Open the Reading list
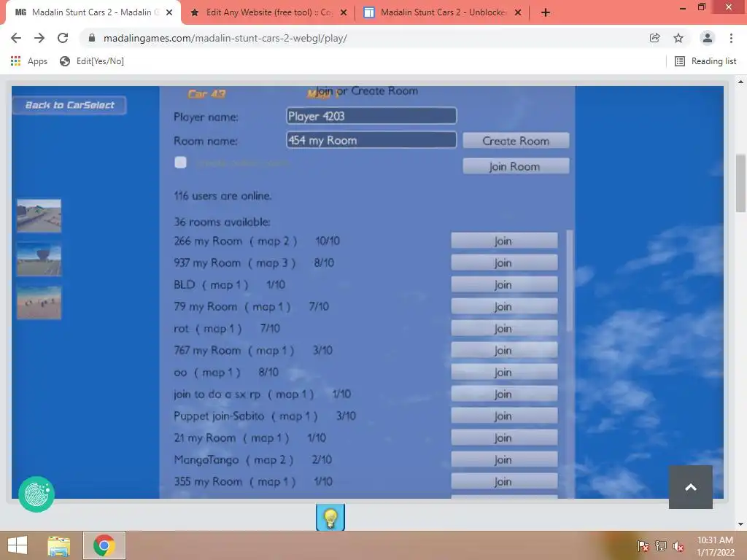 click(x=705, y=61)
